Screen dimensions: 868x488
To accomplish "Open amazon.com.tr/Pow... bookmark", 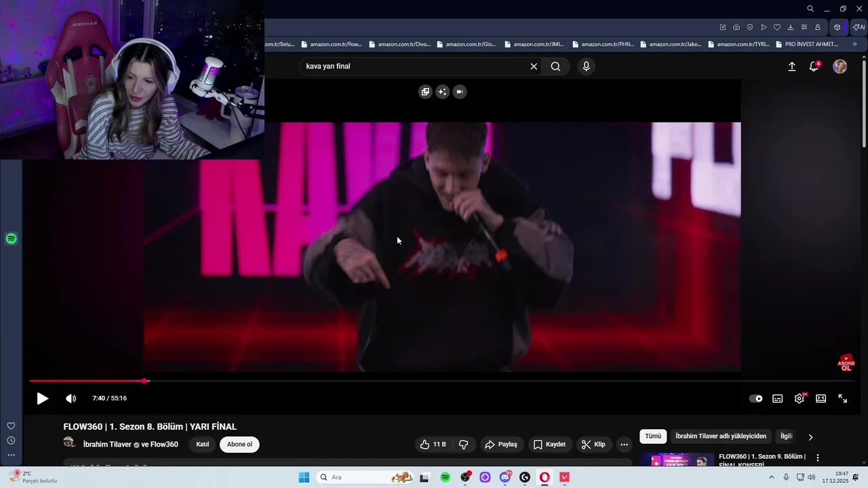I will click(x=332, y=44).
